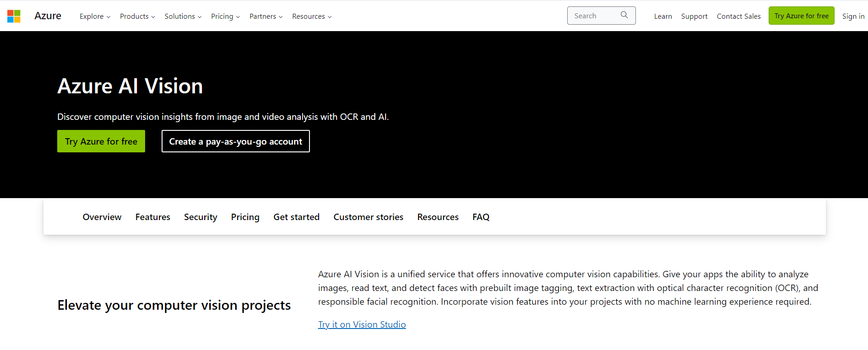Go to Azure home brand link

pyautogui.click(x=48, y=16)
